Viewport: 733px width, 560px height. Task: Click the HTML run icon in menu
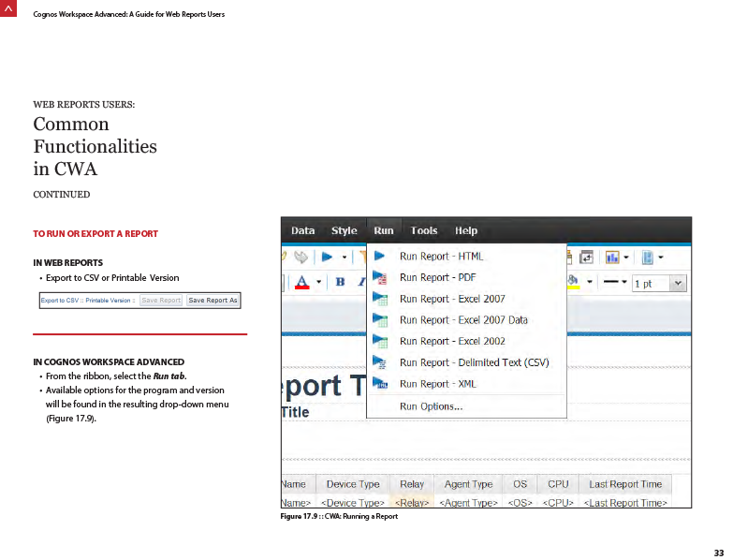[x=379, y=256]
